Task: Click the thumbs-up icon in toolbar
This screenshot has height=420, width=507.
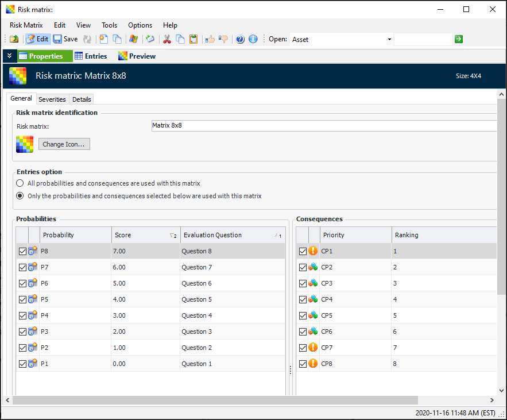Action: 210,39
